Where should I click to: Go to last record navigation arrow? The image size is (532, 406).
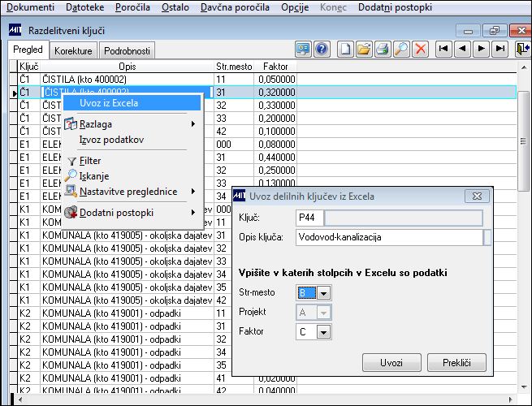tap(500, 50)
